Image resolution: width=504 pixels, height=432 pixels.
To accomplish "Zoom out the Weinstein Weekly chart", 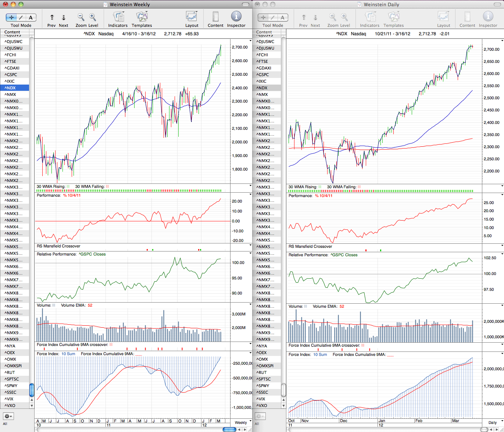I will tap(81, 17).
